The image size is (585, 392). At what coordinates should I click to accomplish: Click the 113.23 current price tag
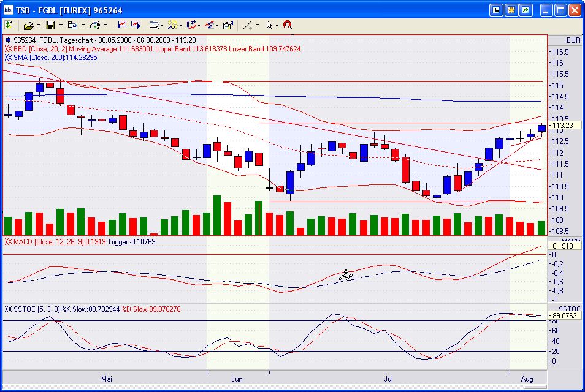point(565,125)
